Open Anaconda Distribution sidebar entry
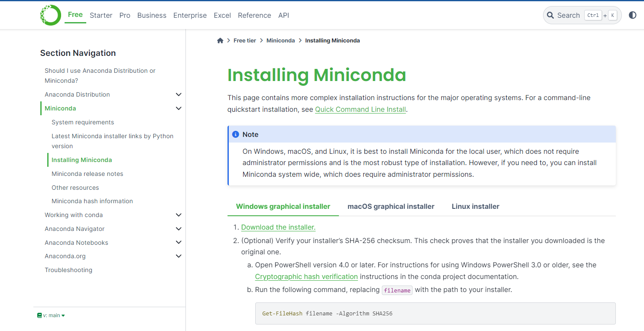 tap(77, 94)
